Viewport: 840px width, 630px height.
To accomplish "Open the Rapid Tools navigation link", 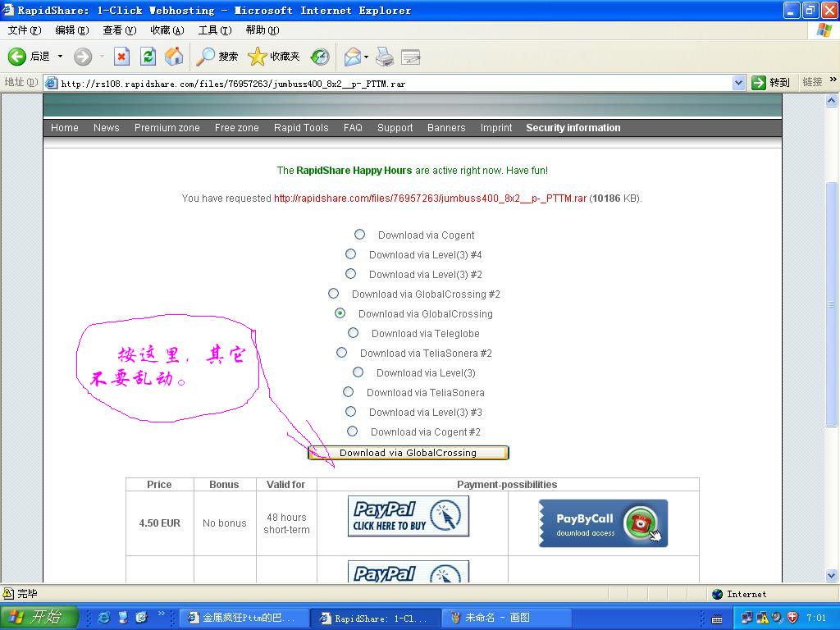I will pos(301,127).
